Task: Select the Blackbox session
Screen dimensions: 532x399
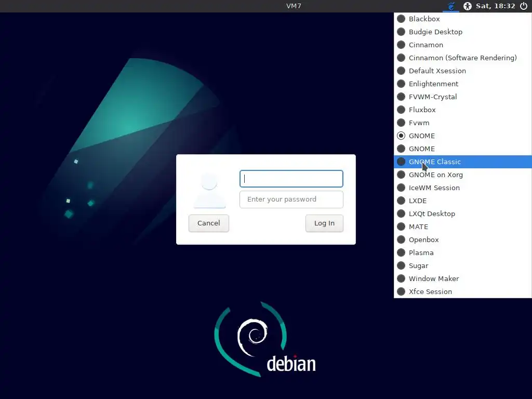Action: [x=463, y=19]
